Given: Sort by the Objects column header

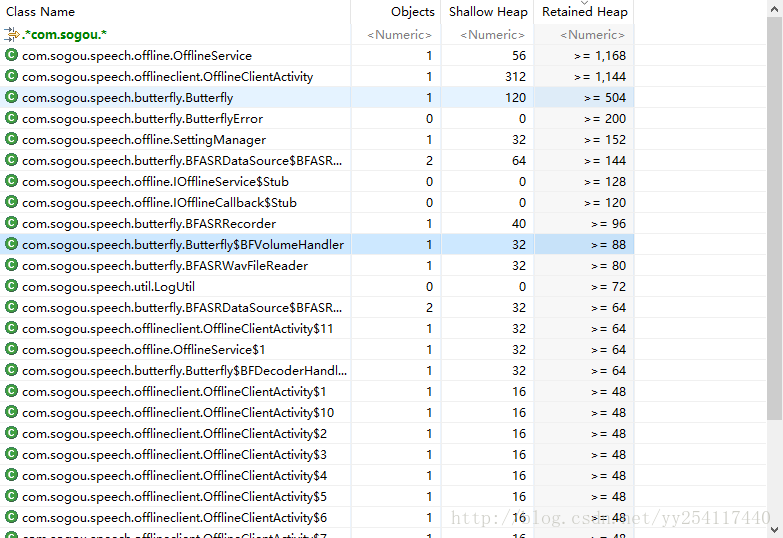Looking at the screenshot, I should tap(412, 12).
